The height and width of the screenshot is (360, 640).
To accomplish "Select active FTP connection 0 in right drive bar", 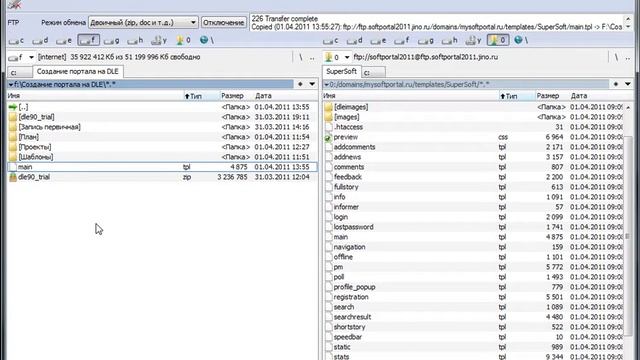I will pos(498,40).
